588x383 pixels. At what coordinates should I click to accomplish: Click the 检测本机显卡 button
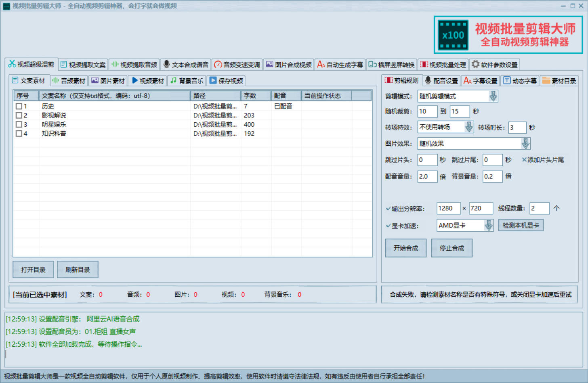(x=521, y=225)
